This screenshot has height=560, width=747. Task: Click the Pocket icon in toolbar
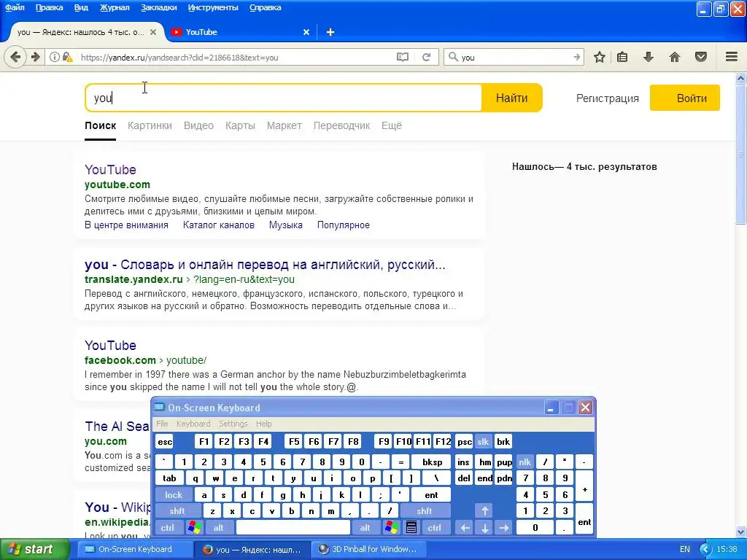point(701,57)
